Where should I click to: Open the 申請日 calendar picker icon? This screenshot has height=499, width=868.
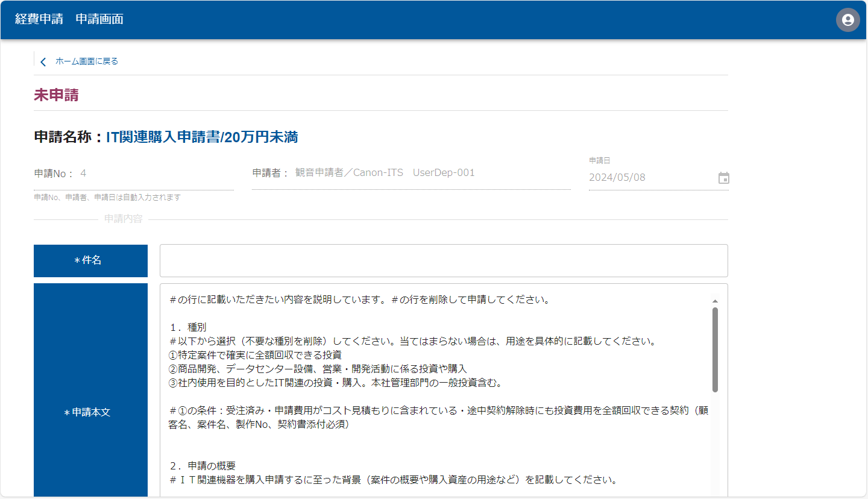(724, 178)
